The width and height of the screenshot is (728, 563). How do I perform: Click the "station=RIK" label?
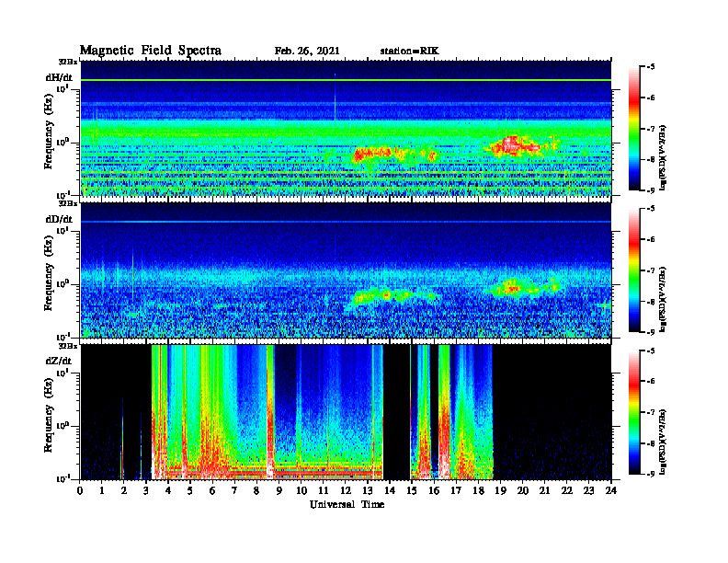coord(409,52)
